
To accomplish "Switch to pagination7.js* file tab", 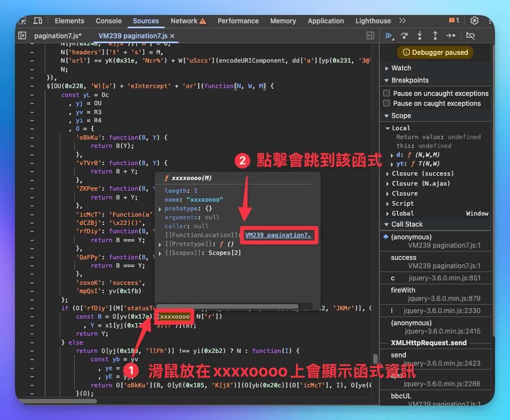I will 58,36.
